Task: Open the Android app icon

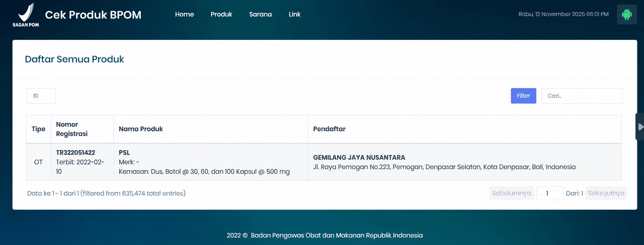Action: coord(627,15)
